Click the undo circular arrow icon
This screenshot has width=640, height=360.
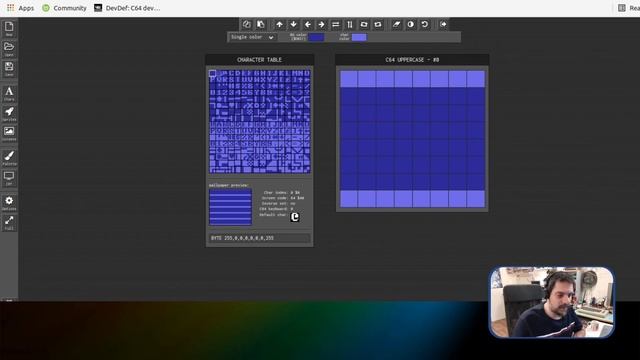(424, 24)
